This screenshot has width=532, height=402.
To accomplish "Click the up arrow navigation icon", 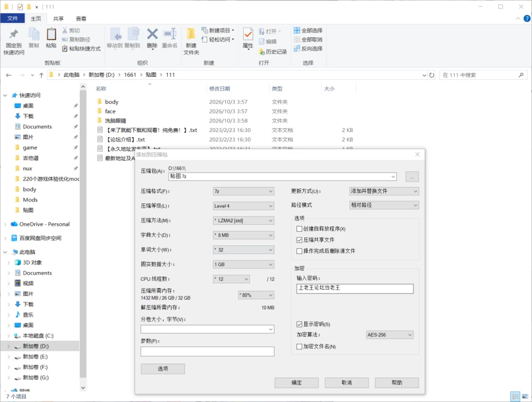I will pos(41,75).
